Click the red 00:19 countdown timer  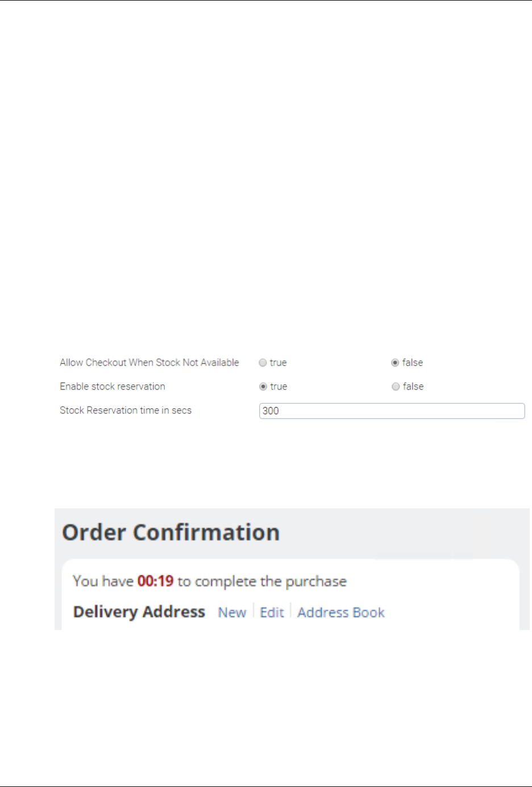155,581
